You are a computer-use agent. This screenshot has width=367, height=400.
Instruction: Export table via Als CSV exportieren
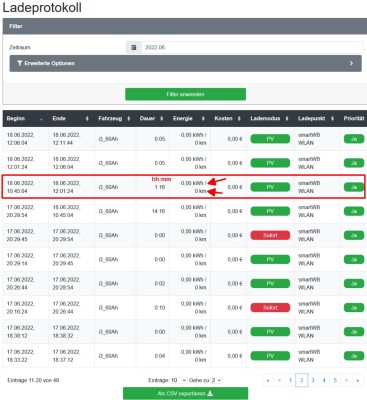(185, 393)
